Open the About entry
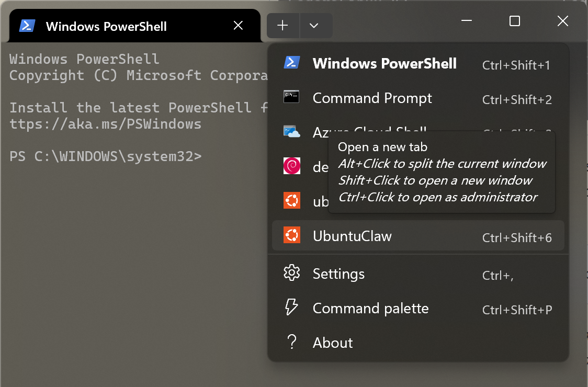588x387 pixels. point(418,343)
